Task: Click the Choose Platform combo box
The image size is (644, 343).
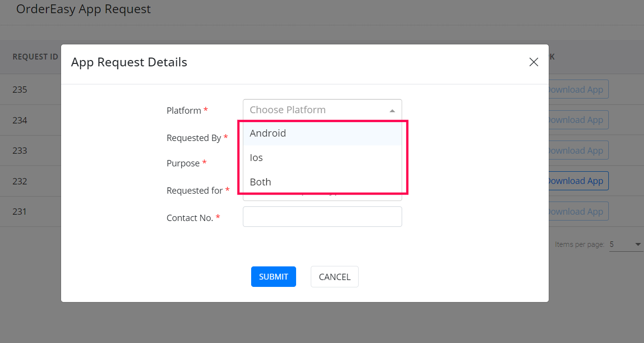Action: coord(318,110)
